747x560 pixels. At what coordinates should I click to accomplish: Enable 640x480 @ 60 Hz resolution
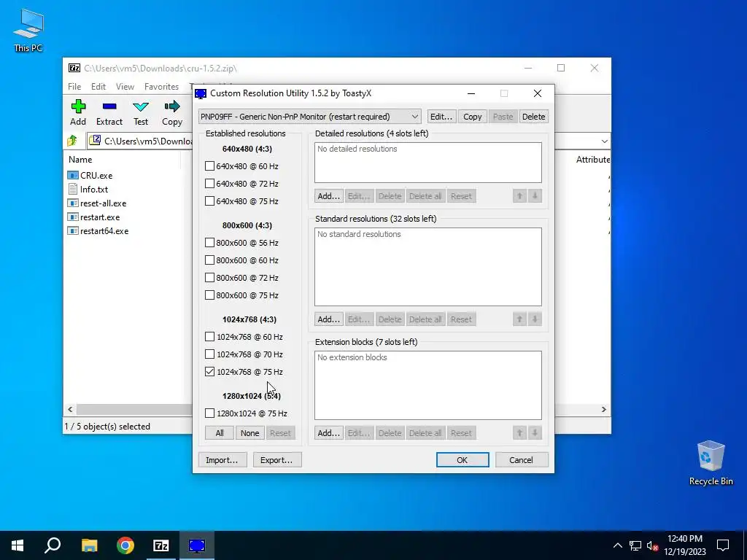tap(209, 166)
